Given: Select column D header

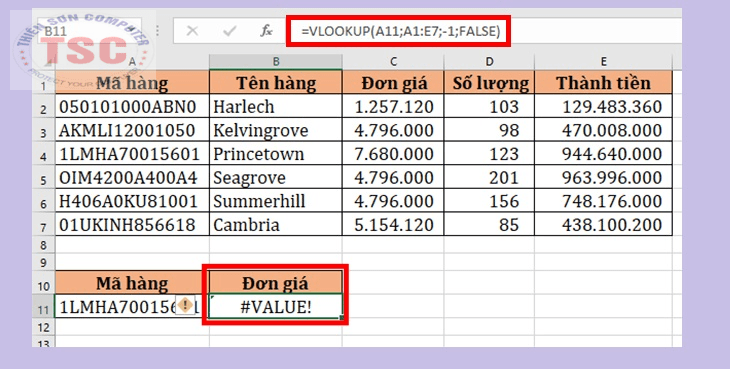Looking at the screenshot, I should pyautogui.click(x=489, y=62).
